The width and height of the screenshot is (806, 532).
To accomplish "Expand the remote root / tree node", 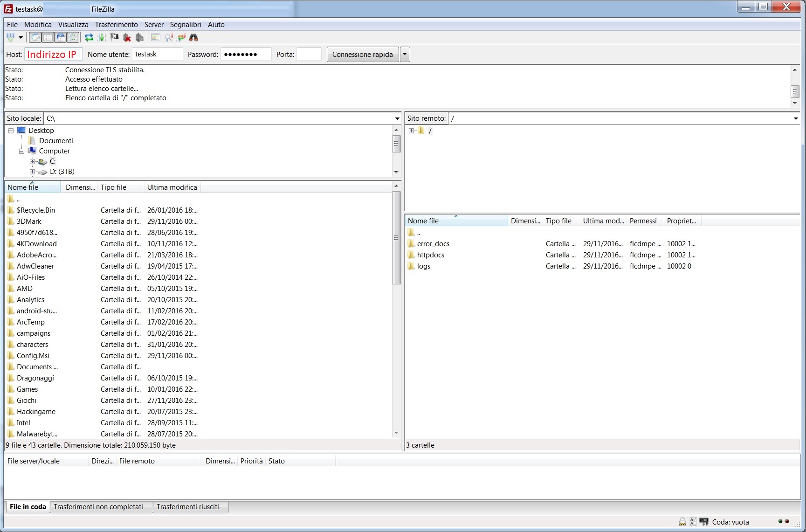I will pyautogui.click(x=411, y=131).
